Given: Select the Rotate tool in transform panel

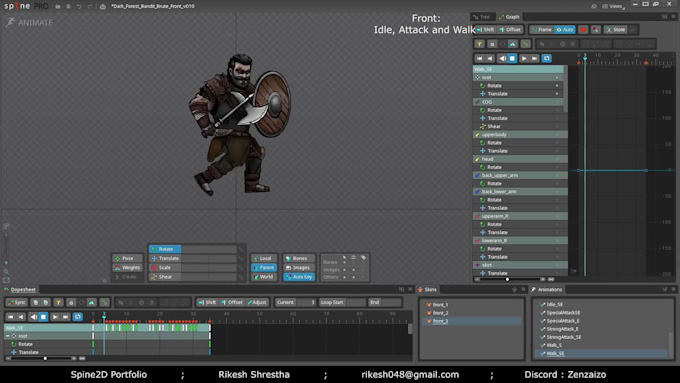Looking at the screenshot, I should point(165,249).
